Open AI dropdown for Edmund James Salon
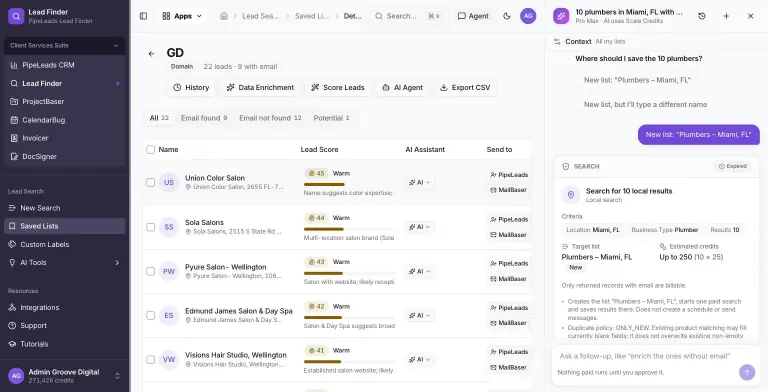768x392 pixels. (419, 316)
